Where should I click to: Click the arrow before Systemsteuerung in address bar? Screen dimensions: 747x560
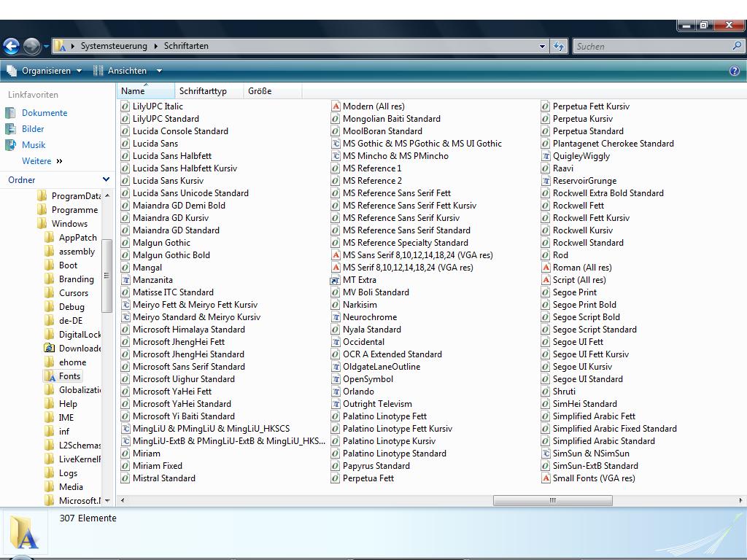point(73,46)
